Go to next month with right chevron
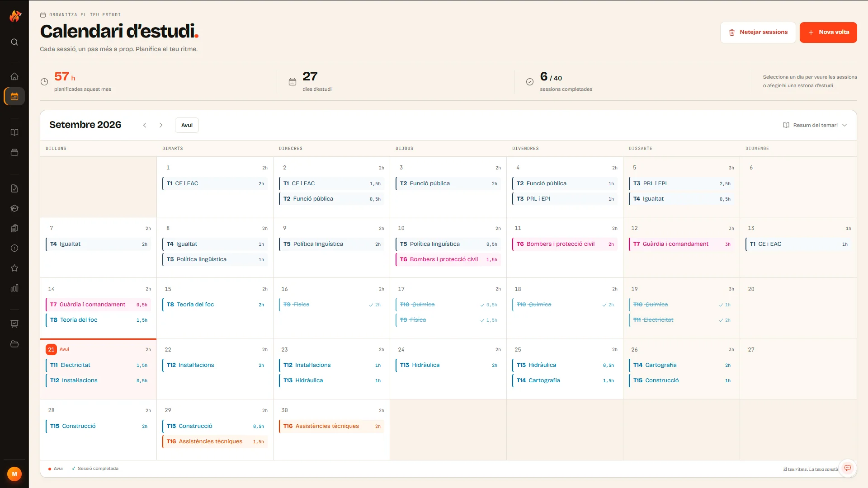 [x=161, y=125]
